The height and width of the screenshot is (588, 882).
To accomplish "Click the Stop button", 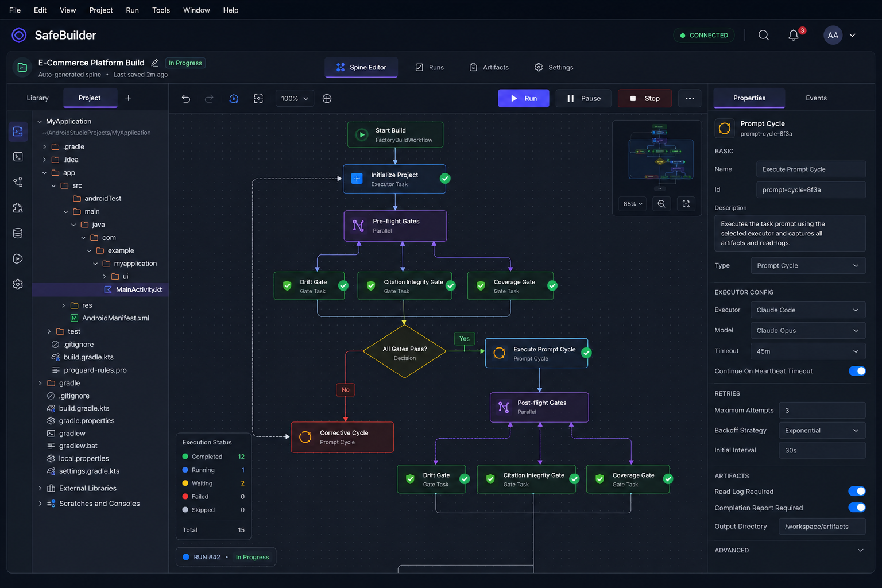I will coord(645,98).
